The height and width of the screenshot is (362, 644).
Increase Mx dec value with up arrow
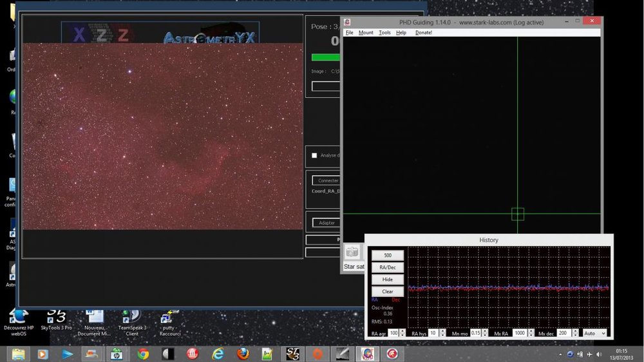[575, 331]
